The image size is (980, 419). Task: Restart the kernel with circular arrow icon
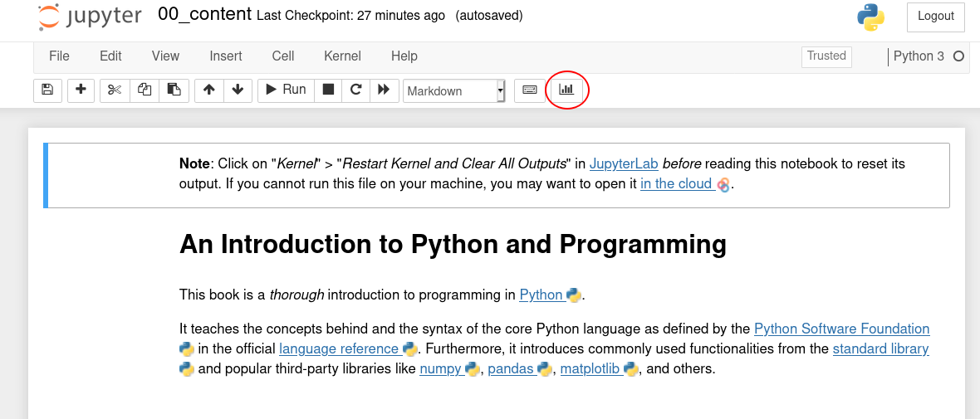pos(355,90)
